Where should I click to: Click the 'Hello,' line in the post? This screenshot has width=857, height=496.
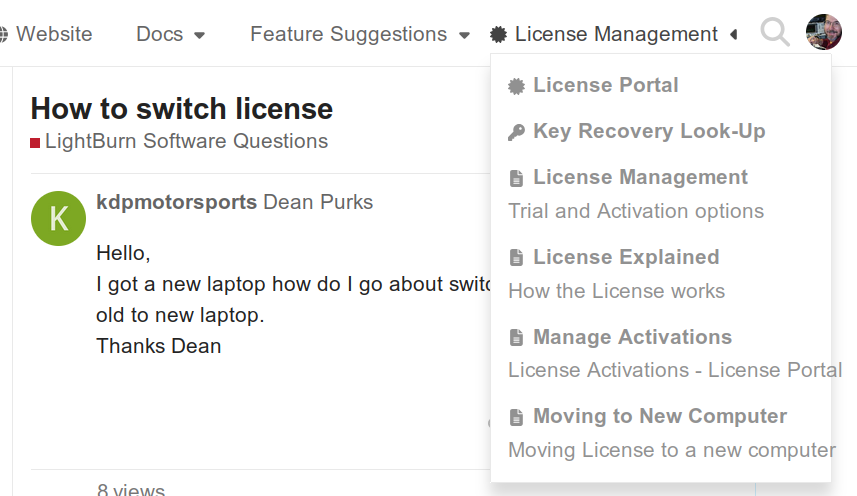(123, 253)
